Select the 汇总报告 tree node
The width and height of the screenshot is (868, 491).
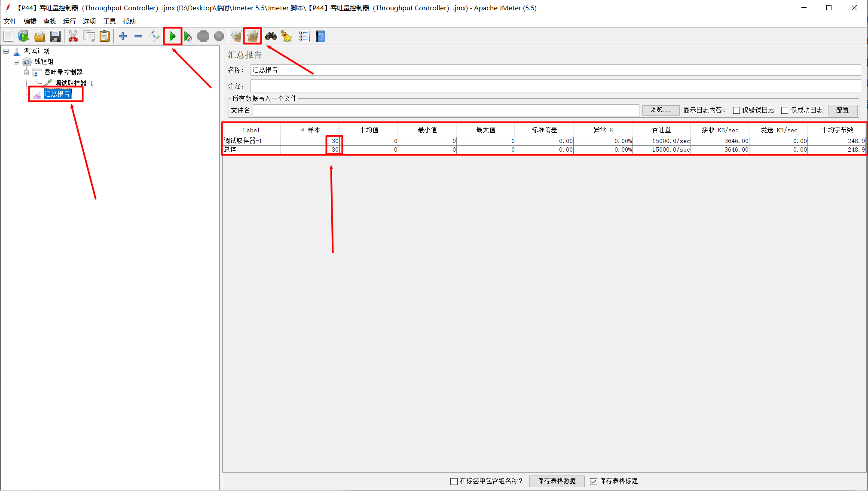coord(58,94)
